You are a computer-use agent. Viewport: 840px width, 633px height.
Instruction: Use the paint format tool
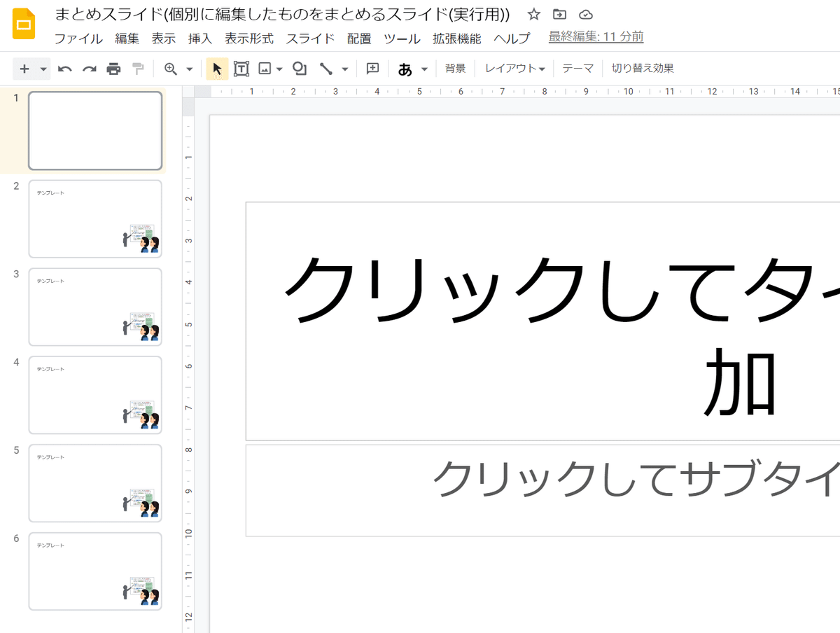point(138,69)
